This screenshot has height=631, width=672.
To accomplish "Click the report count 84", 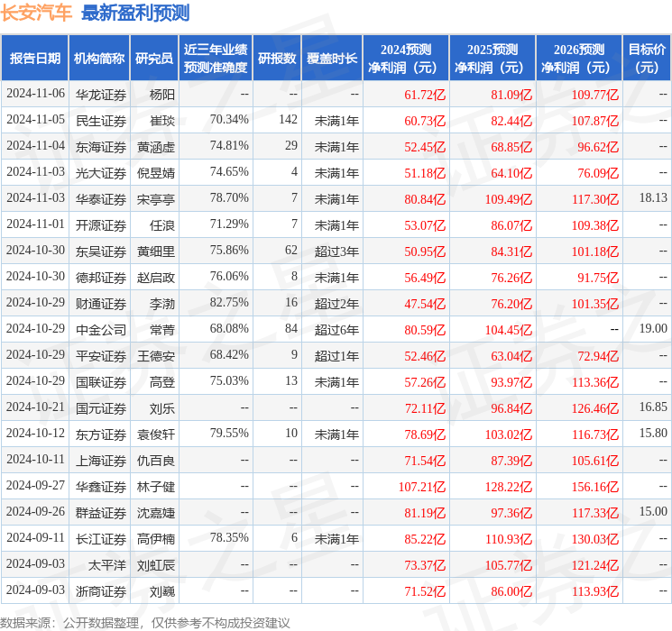I will 291,328.
